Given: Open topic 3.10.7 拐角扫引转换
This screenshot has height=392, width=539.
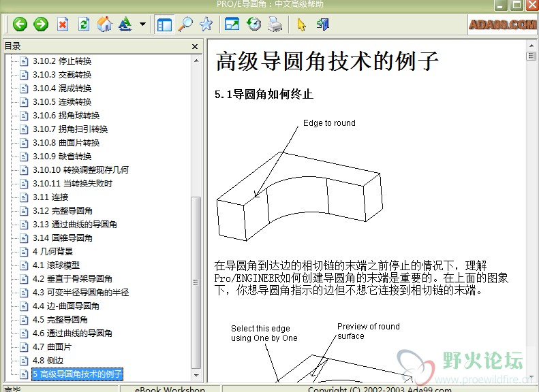Looking at the screenshot, I should point(70,129).
